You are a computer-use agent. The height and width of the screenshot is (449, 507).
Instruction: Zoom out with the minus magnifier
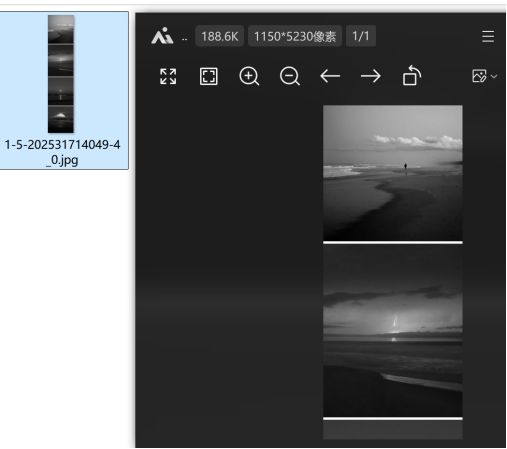[290, 76]
